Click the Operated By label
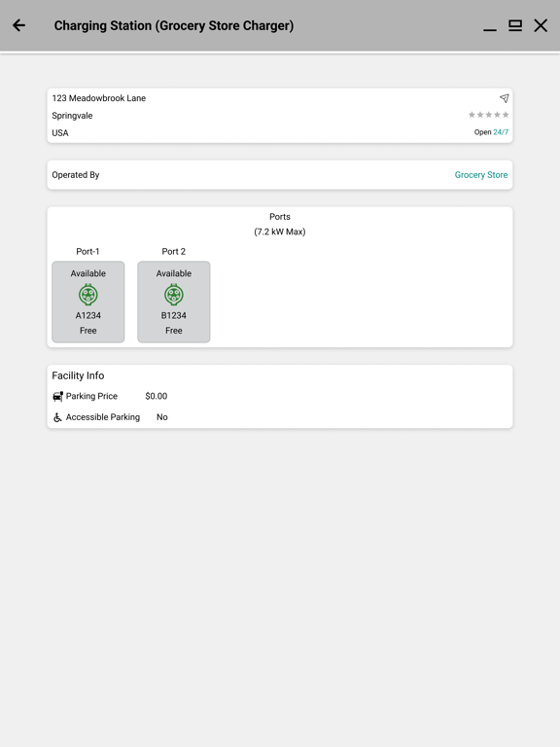The image size is (560, 747). coord(76,175)
